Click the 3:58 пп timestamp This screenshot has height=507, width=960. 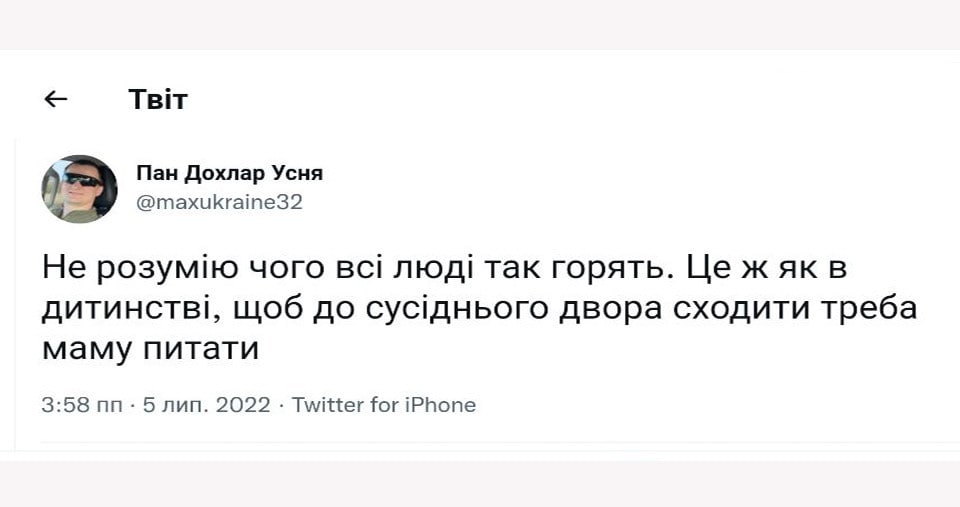point(82,405)
